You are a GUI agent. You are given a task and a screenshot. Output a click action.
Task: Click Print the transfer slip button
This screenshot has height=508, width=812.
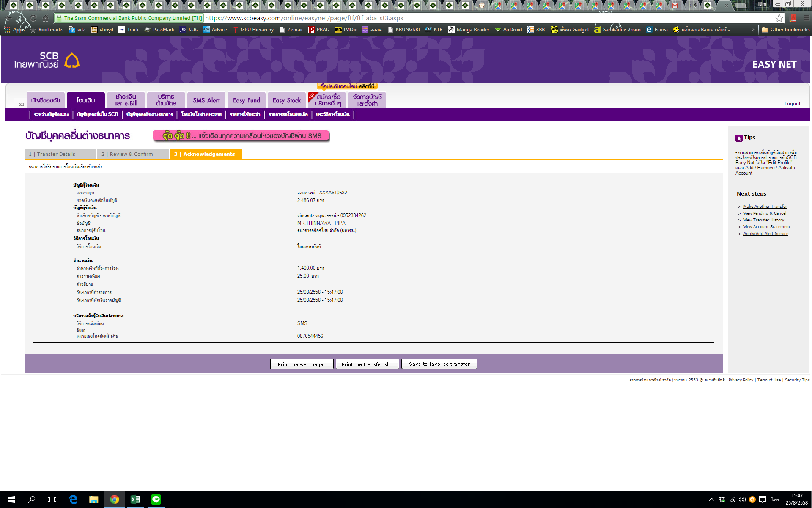pos(367,364)
